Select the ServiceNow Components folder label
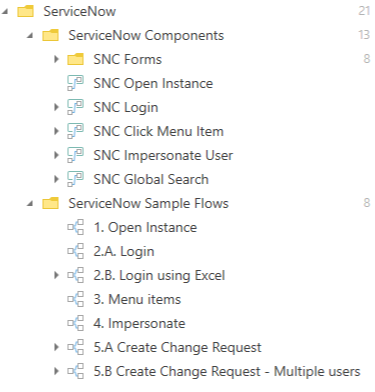 [146, 35]
